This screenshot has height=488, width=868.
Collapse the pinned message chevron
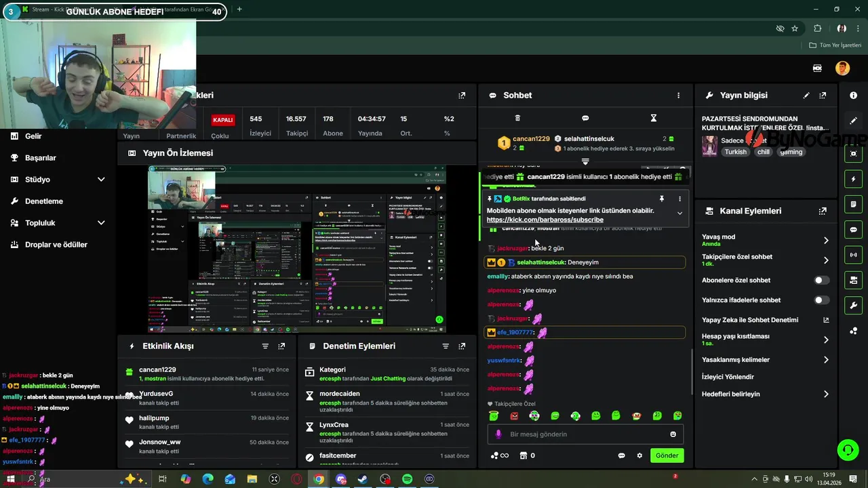click(x=679, y=213)
